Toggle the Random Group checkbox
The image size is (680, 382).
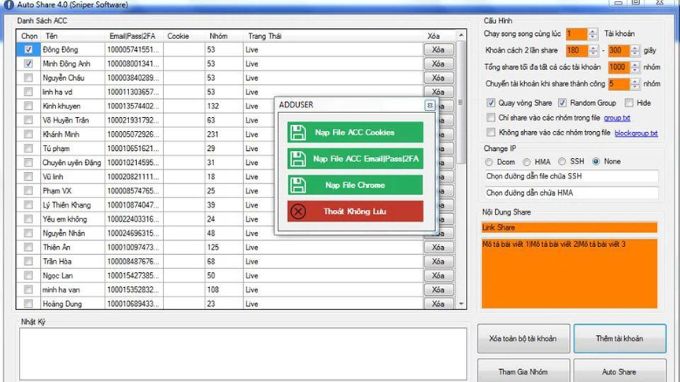[562, 103]
